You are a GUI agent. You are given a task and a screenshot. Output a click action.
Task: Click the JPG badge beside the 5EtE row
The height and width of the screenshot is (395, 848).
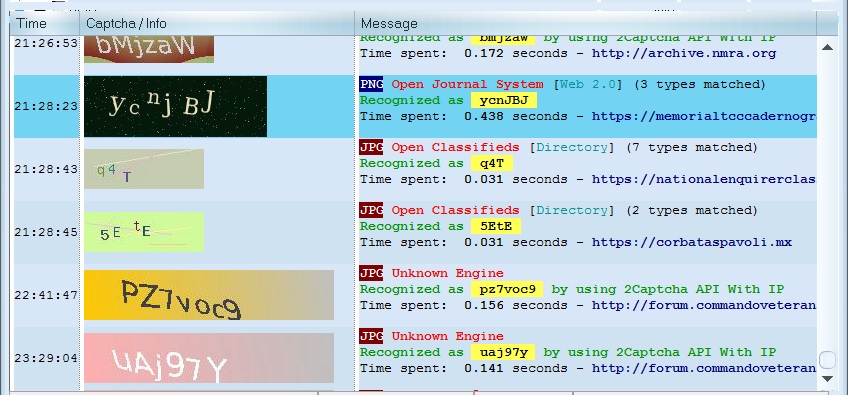tap(371, 210)
